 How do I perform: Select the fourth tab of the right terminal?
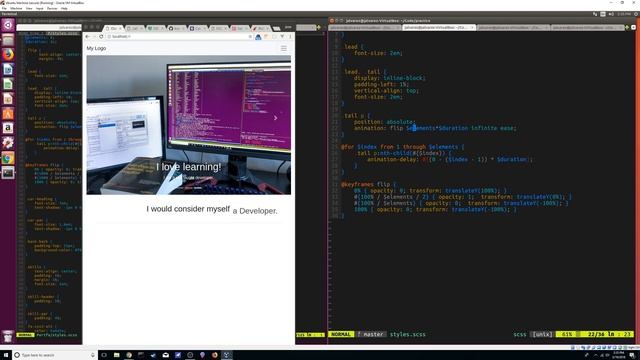click(x=587, y=27)
